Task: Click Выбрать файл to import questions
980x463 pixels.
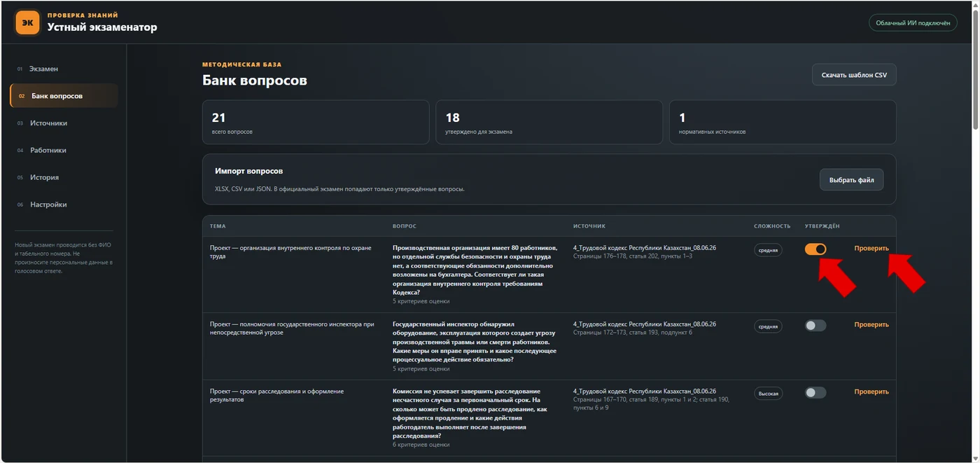Action: tap(851, 180)
